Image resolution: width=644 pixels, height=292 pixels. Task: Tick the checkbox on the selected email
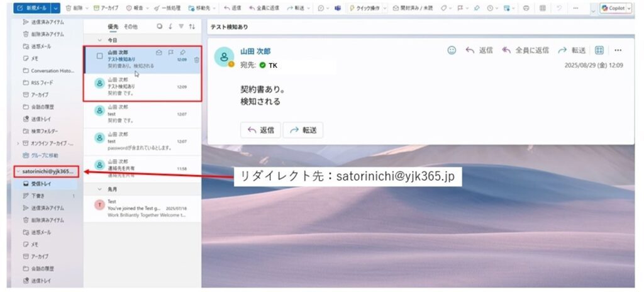point(99,55)
